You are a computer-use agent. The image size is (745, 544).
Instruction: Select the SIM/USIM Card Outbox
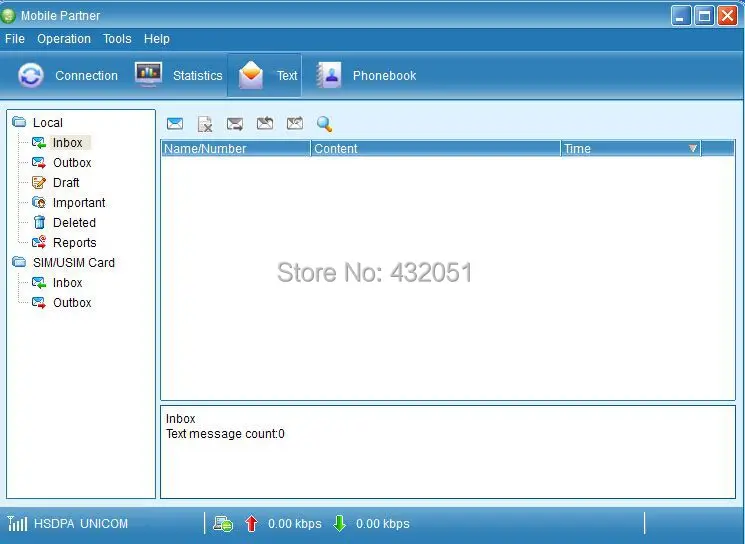point(72,303)
